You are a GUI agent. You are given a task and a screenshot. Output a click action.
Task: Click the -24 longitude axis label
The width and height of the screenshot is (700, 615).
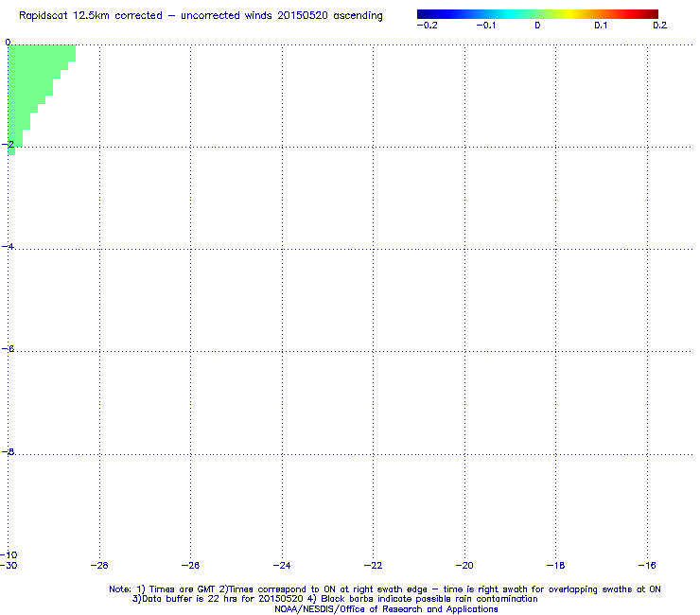[282, 566]
